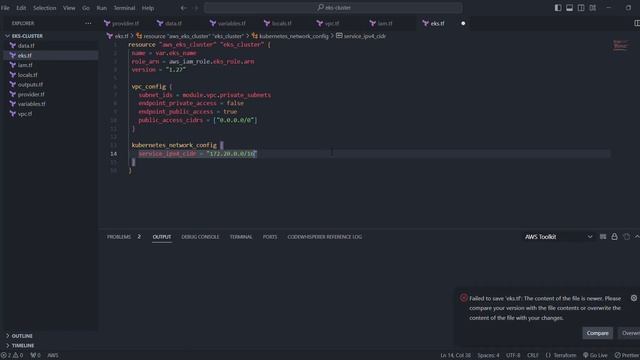Click the ports forwarded status item
Viewport: 640px width, 360px height.
pos(36,356)
